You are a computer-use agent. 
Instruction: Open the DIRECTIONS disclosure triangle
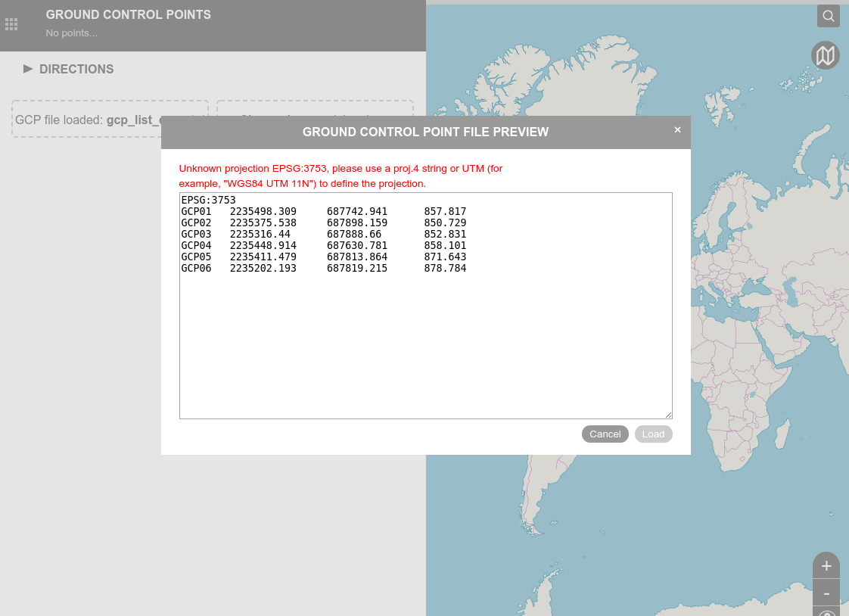pos(27,69)
